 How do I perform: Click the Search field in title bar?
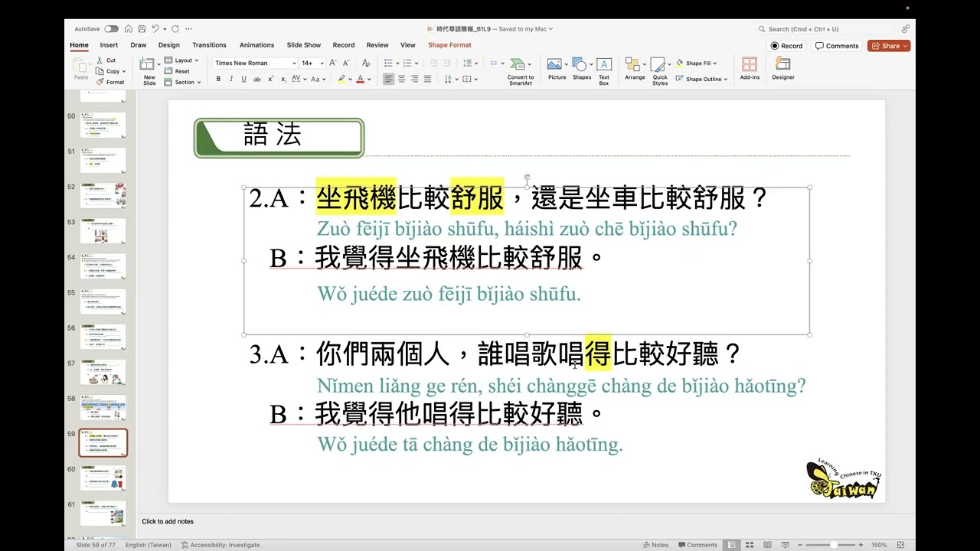[x=826, y=29]
